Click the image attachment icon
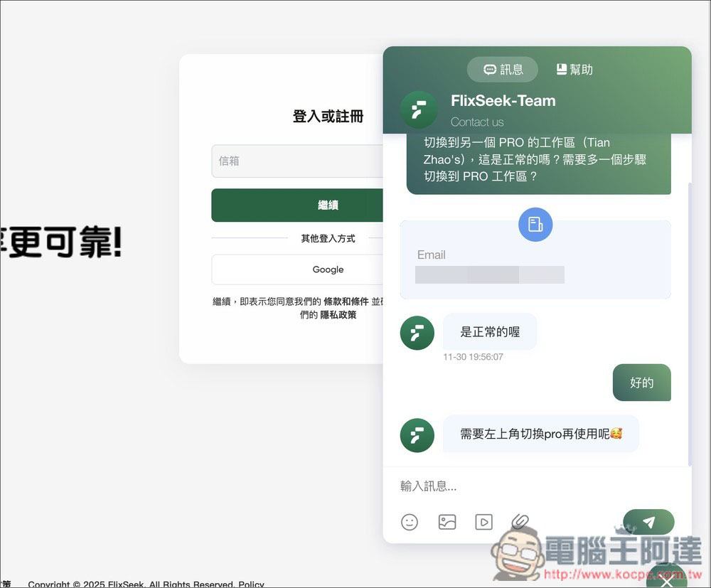Viewport: 711px width, 588px height. 447,522
